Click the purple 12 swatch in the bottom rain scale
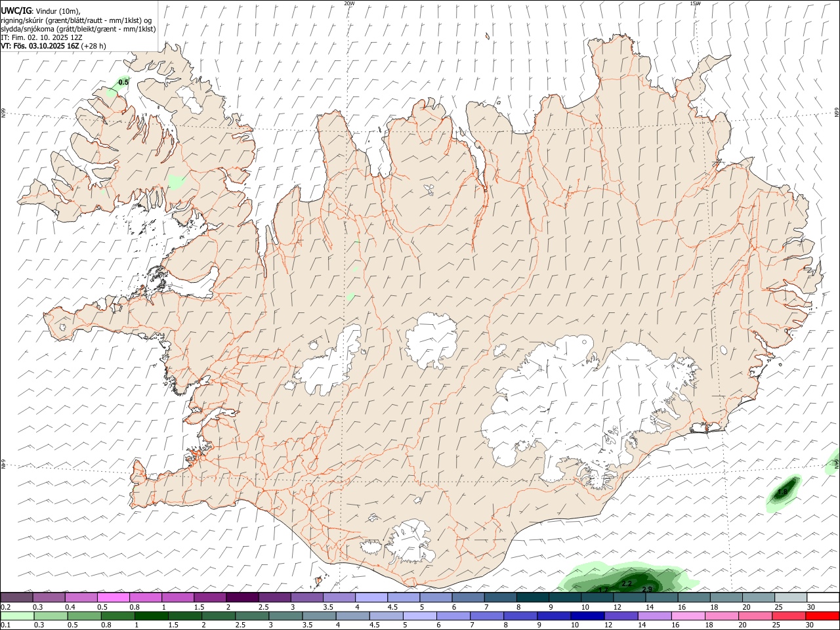The height and width of the screenshot is (630, 840). click(621, 616)
